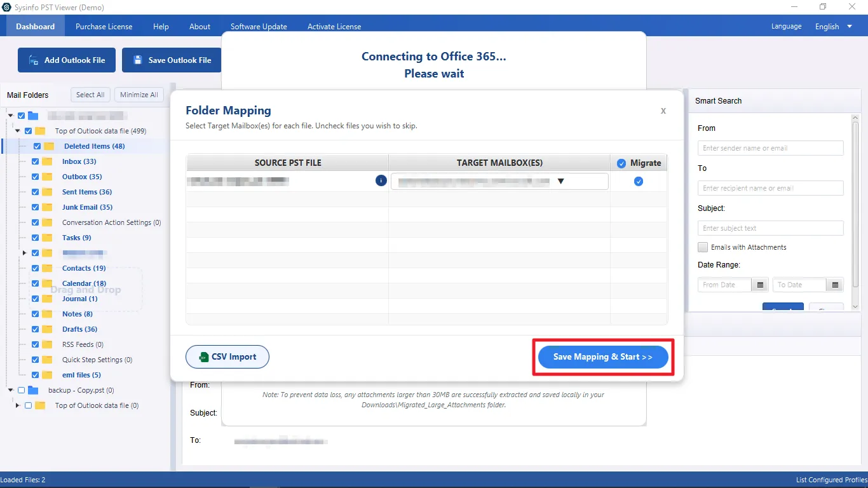Click the Tasks (9) folder icon
This screenshot has height=488, width=868.
pyautogui.click(x=47, y=238)
